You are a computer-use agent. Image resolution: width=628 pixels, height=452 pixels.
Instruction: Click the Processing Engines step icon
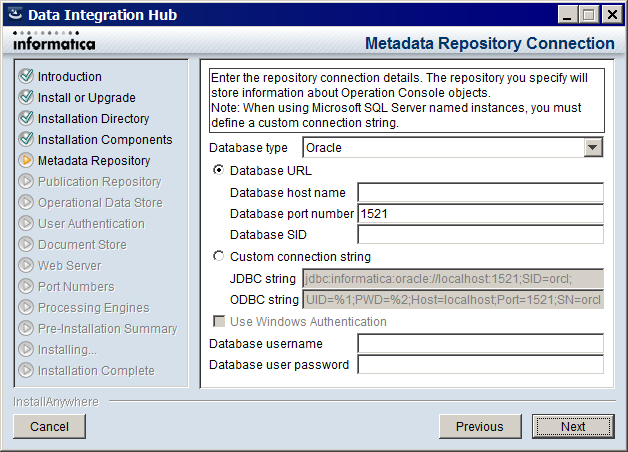pyautogui.click(x=26, y=307)
